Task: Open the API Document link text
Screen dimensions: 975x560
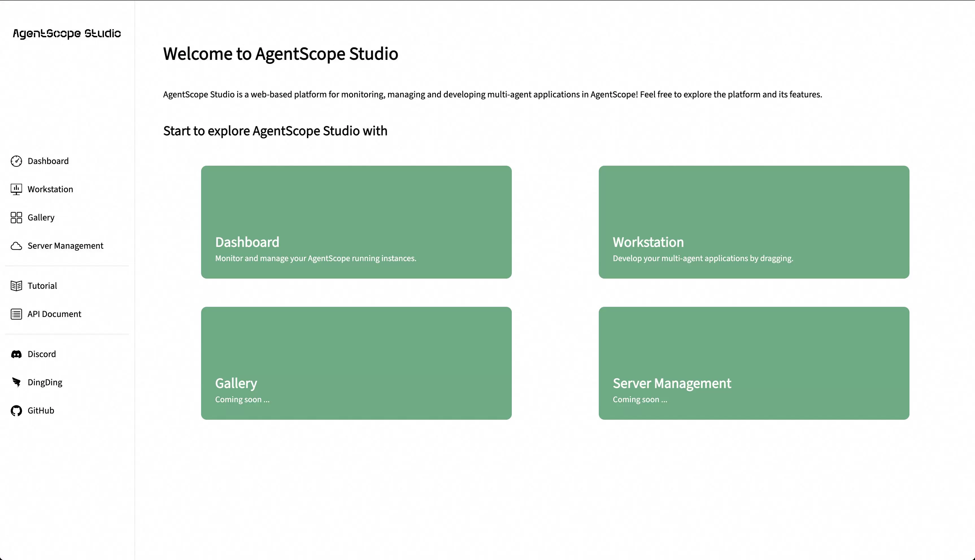Action: (x=54, y=314)
